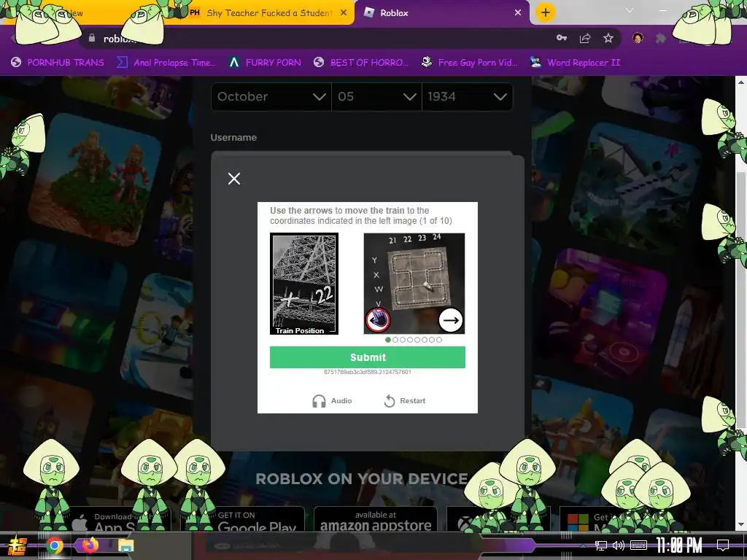Switch to the Audio challenge

[332, 401]
